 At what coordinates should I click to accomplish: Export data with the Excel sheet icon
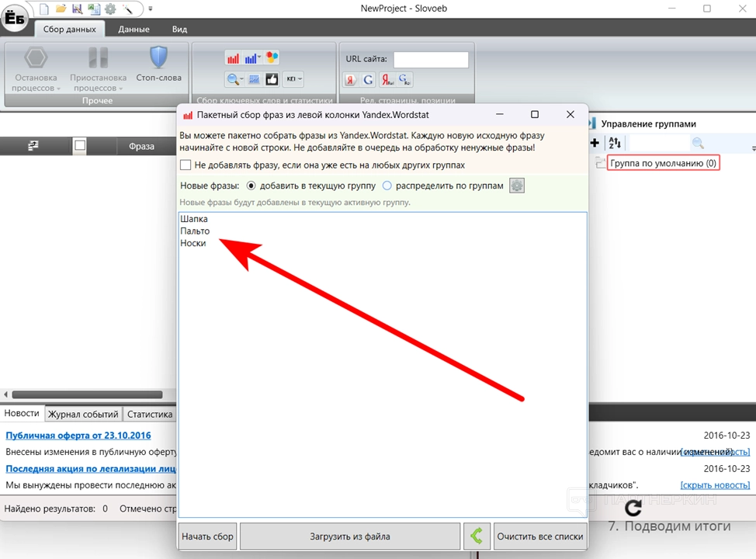tap(94, 9)
